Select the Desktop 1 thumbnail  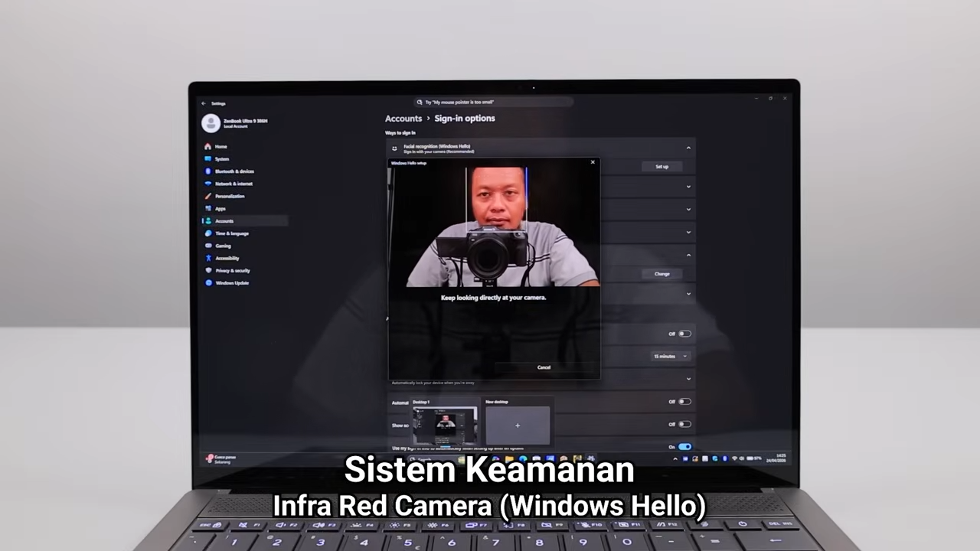click(x=445, y=425)
